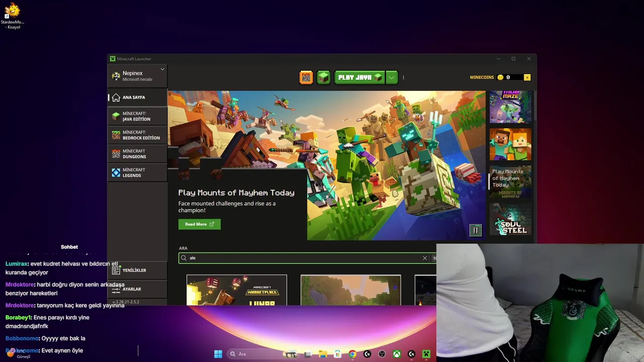Click the Minecraft Launcher taskbar icon

(426, 354)
